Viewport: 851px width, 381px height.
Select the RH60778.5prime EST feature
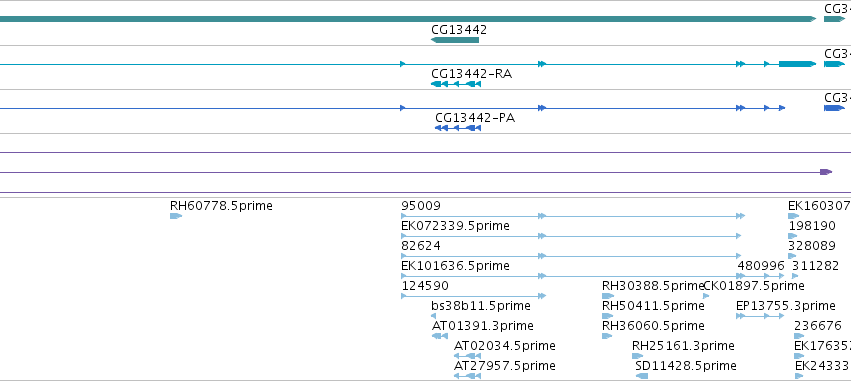176,216
